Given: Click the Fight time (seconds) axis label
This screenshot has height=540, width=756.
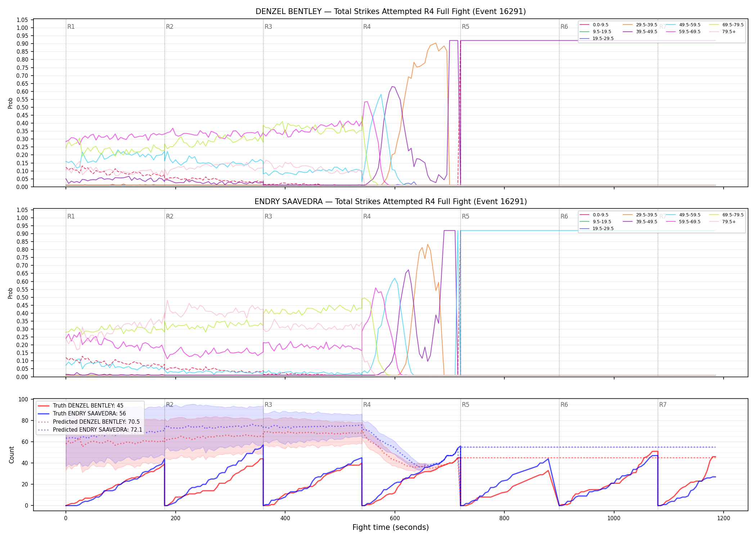Looking at the screenshot, I should (391, 527).
